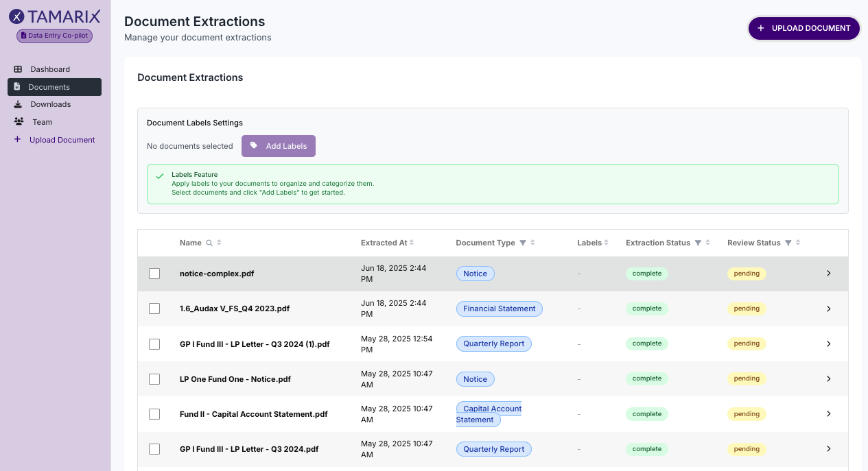Screen dimensions: 868x471
Task: Open GP I Fund III - LP Letter - Q3 2024 (1).pdf
Action: tap(255, 344)
